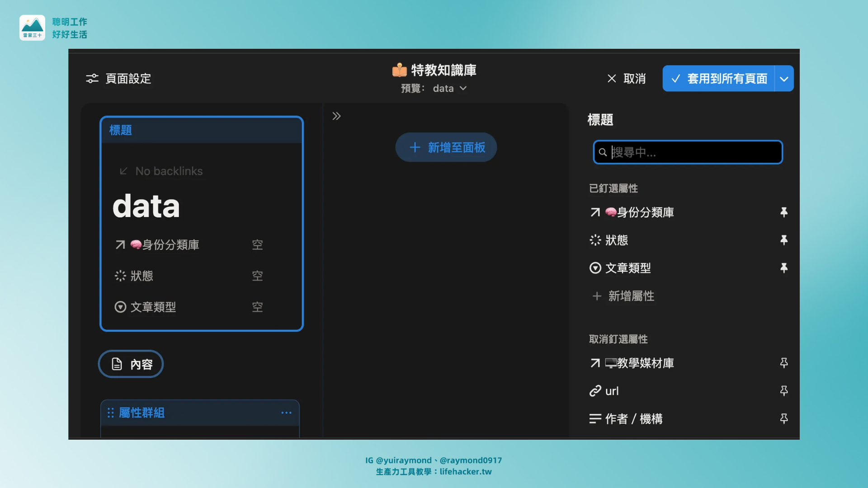Image resolution: width=868 pixels, height=488 pixels.
Task: Open 文章類型 select value in preview
Action: click(x=257, y=307)
